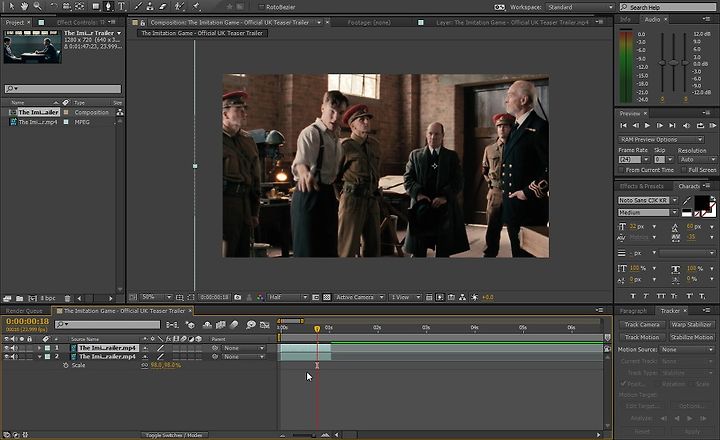Toggle the composition viewer lock icon
The image size is (720, 440).
click(143, 22)
